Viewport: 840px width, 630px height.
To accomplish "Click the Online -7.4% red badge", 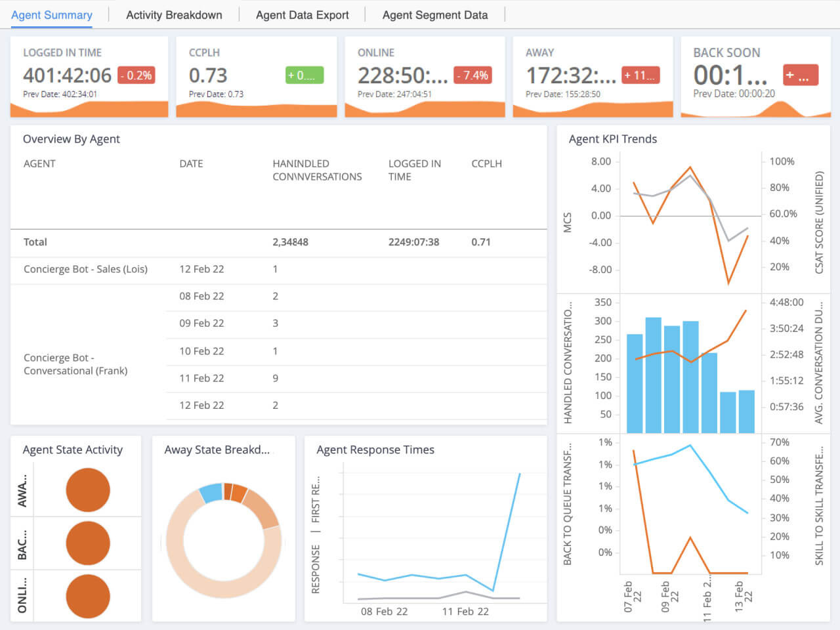I will (x=472, y=75).
